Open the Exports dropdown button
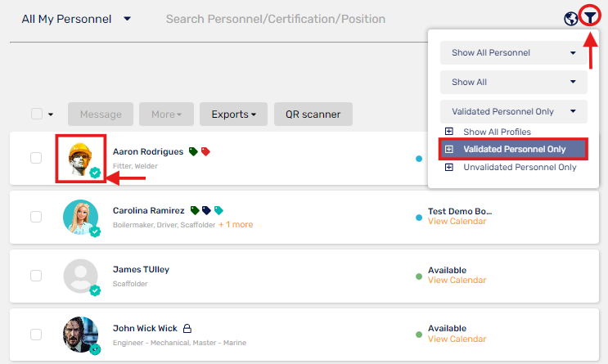 click(233, 115)
